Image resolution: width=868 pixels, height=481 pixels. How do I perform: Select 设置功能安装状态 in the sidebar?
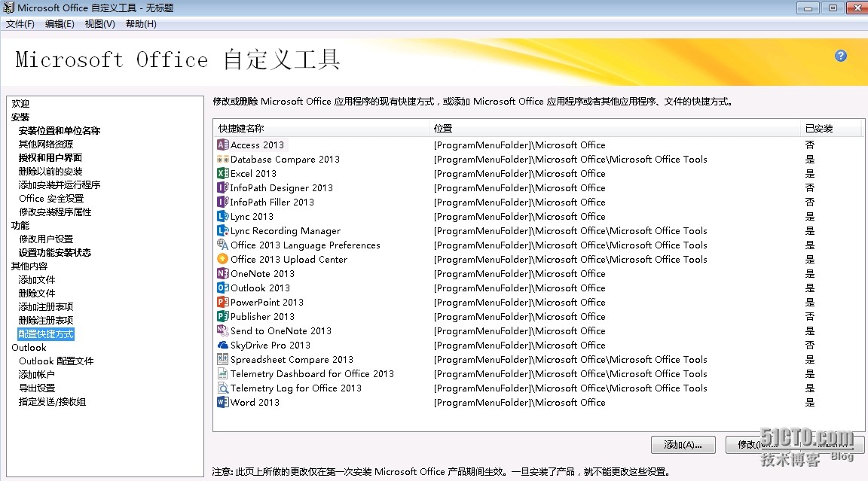pos(55,253)
